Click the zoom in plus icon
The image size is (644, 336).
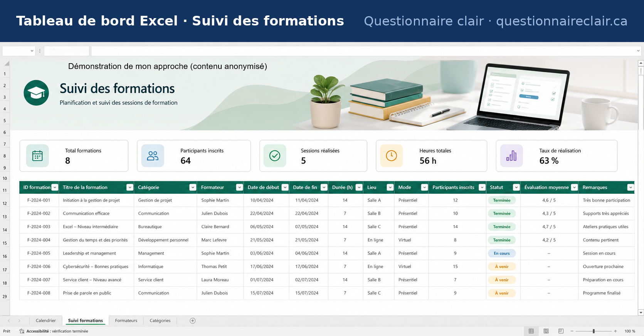(x=615, y=331)
